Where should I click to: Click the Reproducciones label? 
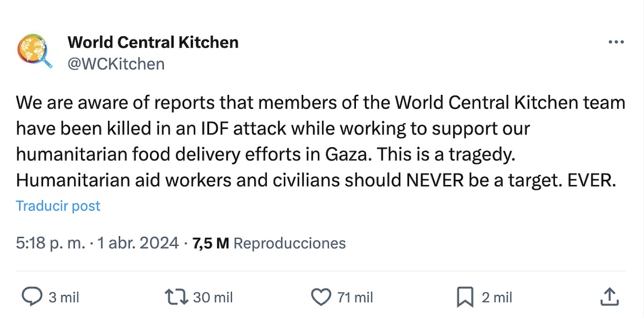290,243
